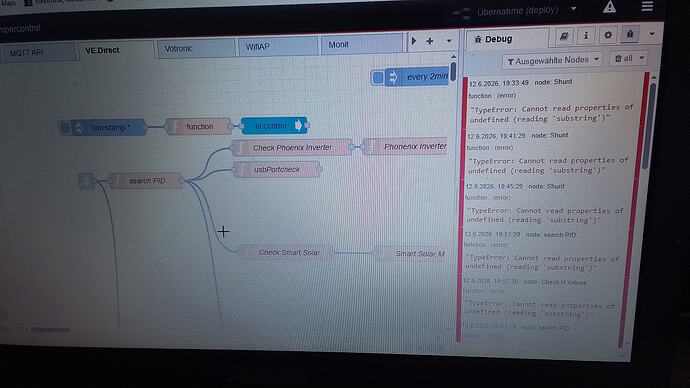This screenshot has width=690, height=388.
Task: Click the ui control arrow icon
Action: 299,125
